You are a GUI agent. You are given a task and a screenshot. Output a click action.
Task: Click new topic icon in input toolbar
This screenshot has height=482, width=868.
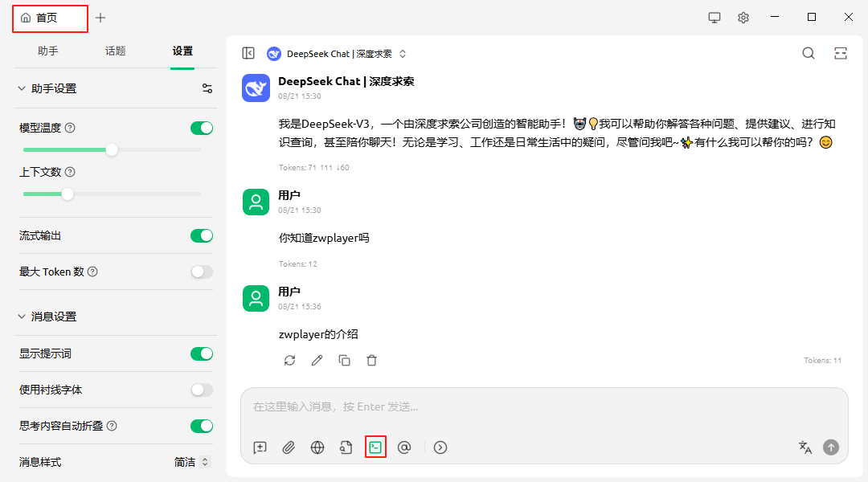coord(260,447)
